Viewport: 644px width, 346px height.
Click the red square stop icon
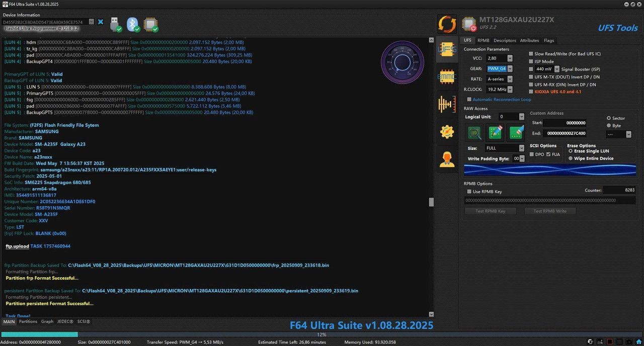tap(610, 342)
